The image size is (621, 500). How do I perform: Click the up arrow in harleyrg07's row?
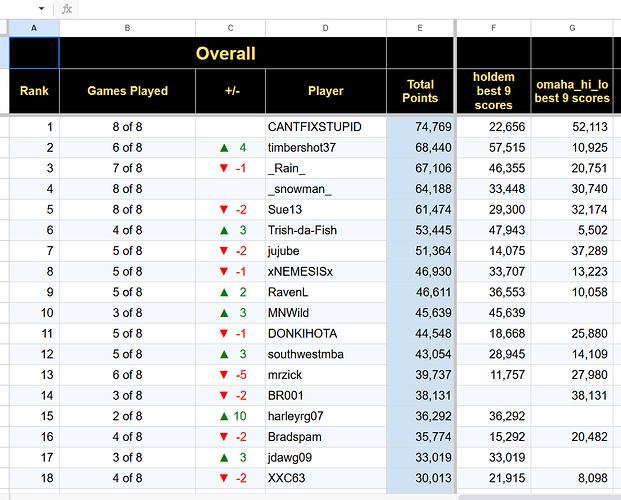[224, 416]
